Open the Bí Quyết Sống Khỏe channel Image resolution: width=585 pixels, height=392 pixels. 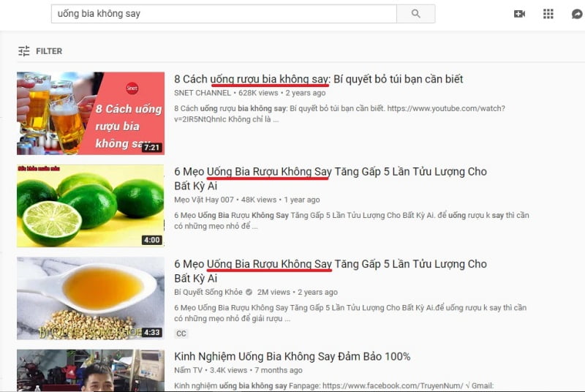pos(208,292)
